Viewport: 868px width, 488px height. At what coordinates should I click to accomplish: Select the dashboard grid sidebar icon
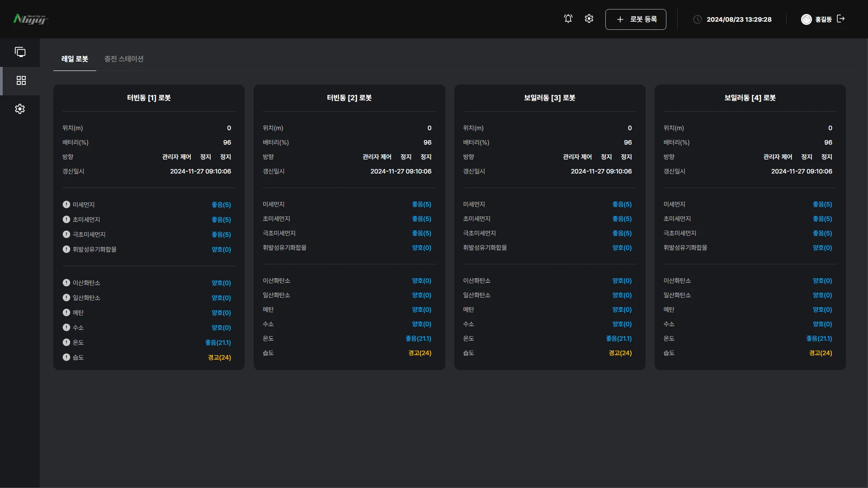tap(21, 80)
